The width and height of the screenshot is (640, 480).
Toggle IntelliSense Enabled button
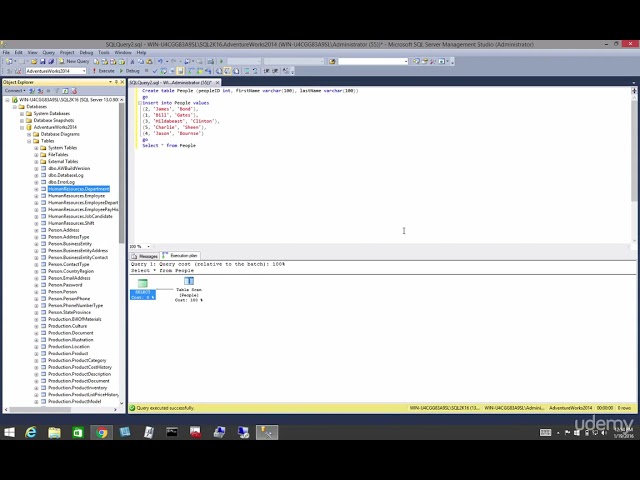point(180,71)
